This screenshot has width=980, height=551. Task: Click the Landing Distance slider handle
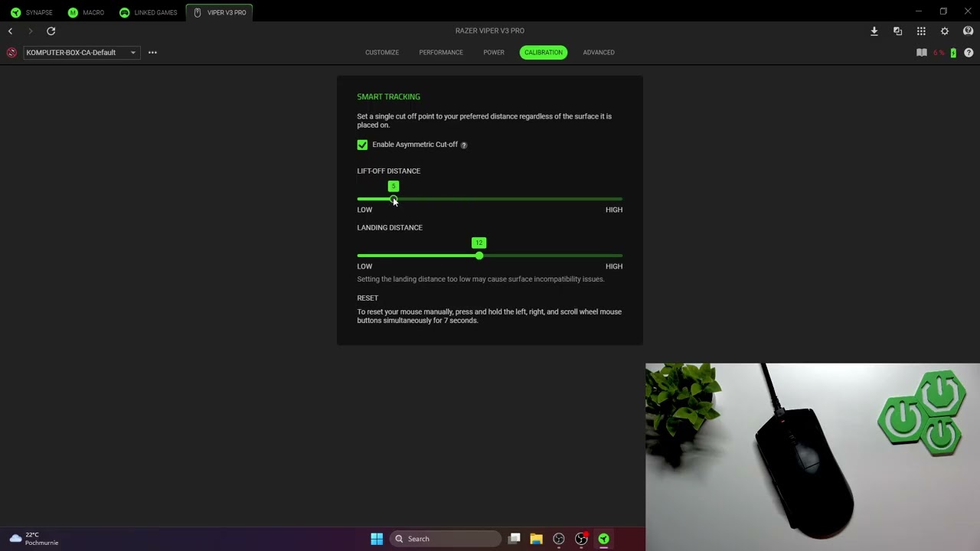tap(479, 256)
